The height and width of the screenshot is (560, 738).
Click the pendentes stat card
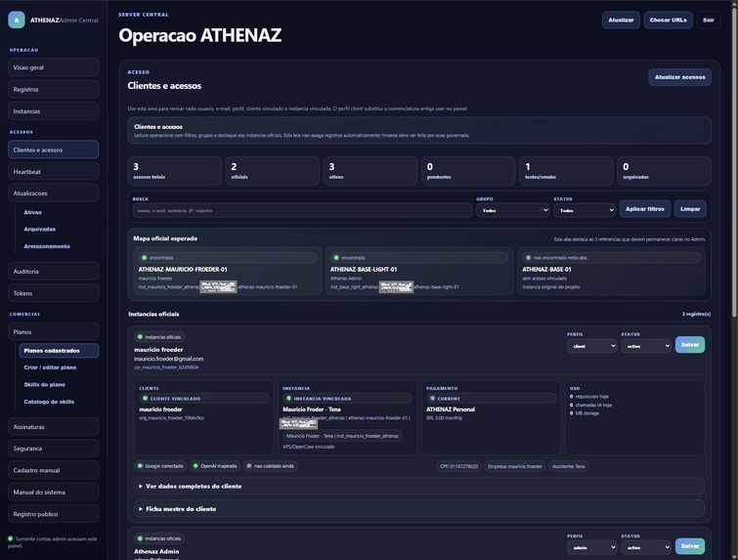coord(468,171)
